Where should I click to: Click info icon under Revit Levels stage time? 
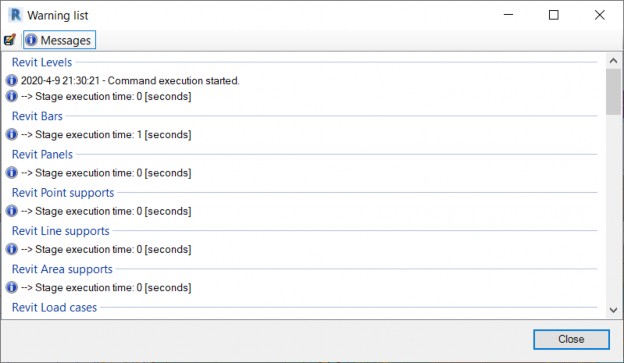(12, 96)
